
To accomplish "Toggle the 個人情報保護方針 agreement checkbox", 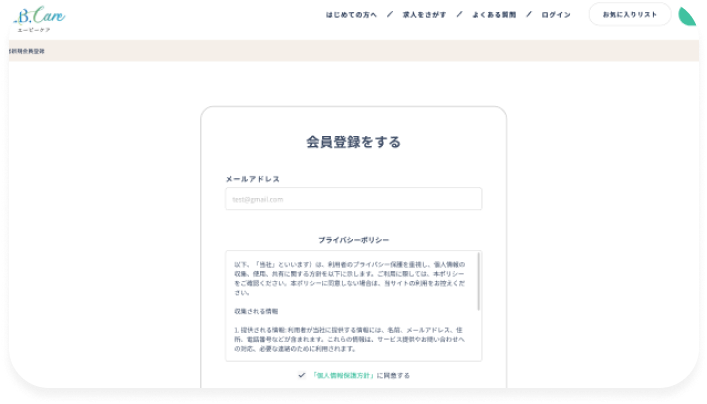I will [302, 375].
